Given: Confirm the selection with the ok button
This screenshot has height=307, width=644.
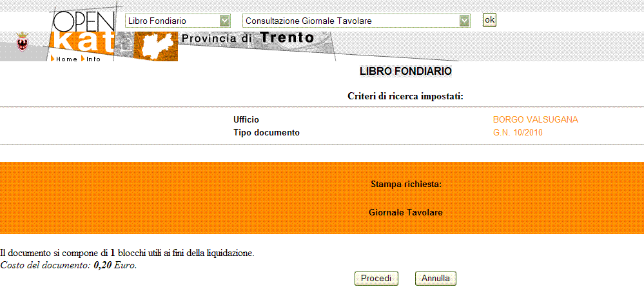Looking at the screenshot, I should pos(489,20).
